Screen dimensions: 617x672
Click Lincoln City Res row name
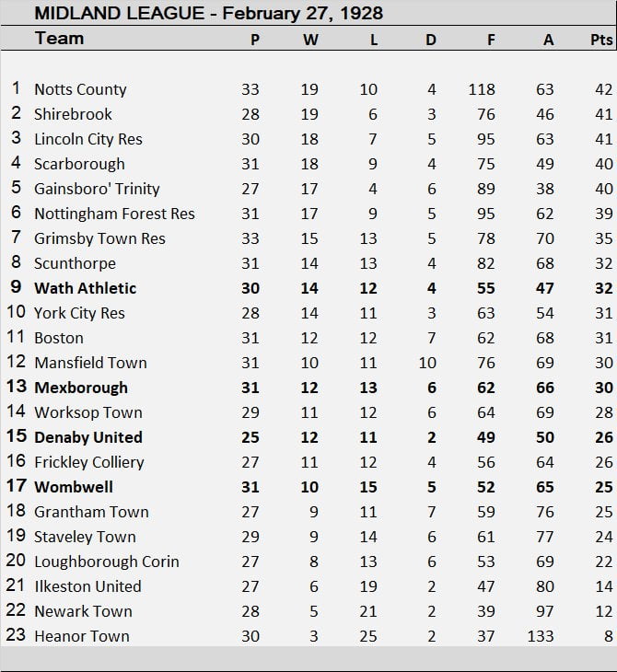coord(87,139)
